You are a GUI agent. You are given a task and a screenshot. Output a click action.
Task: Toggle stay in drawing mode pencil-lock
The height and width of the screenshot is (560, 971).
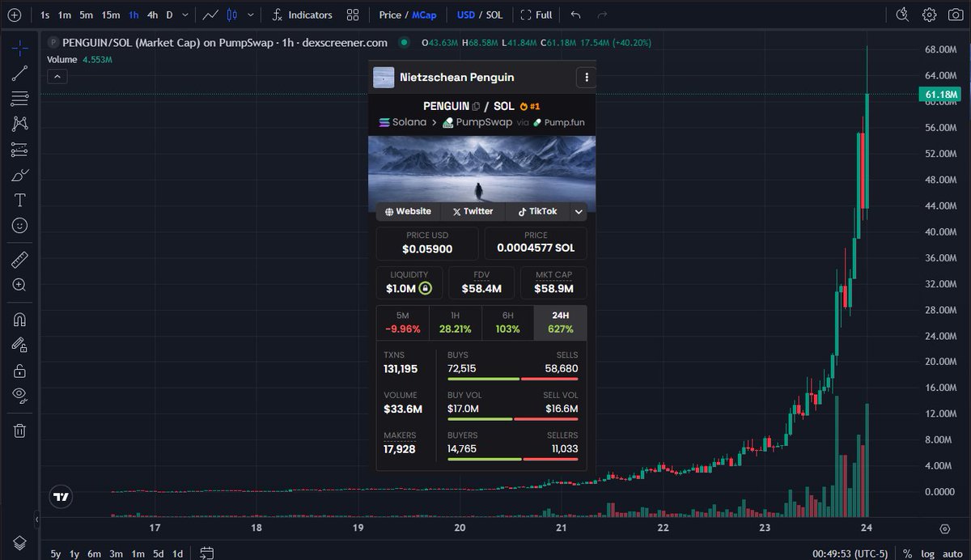19,345
